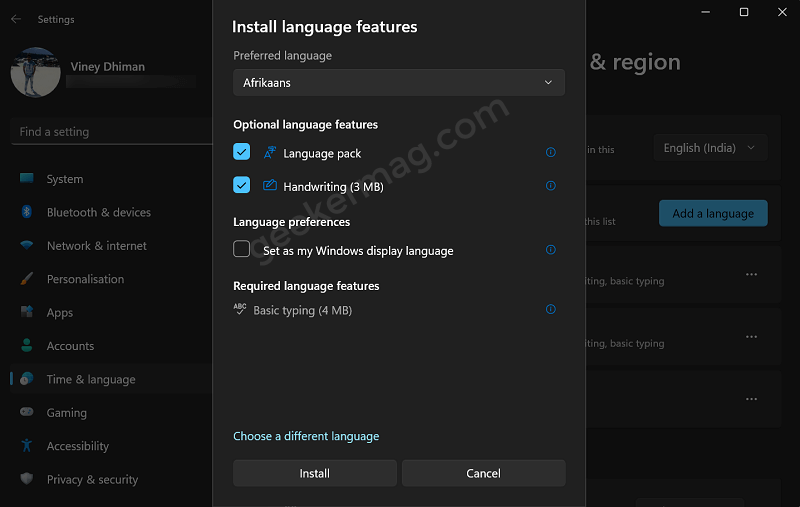800x507 pixels.
Task: Open the English (India) dropdown
Action: [710, 148]
